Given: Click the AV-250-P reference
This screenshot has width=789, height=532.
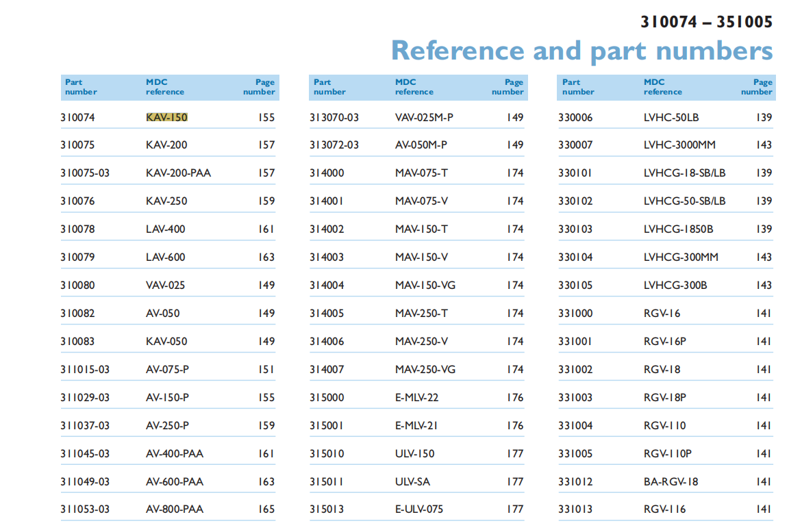Looking at the screenshot, I should pyautogui.click(x=168, y=426).
